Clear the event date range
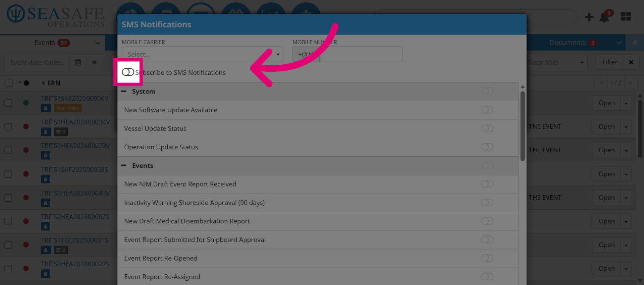644x285 pixels. pos(95,62)
